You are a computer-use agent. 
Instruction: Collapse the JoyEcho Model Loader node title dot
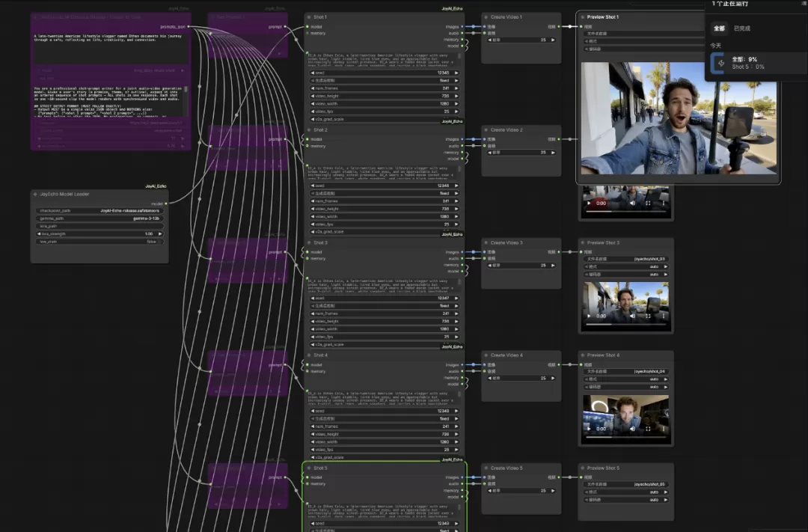click(x=35, y=195)
